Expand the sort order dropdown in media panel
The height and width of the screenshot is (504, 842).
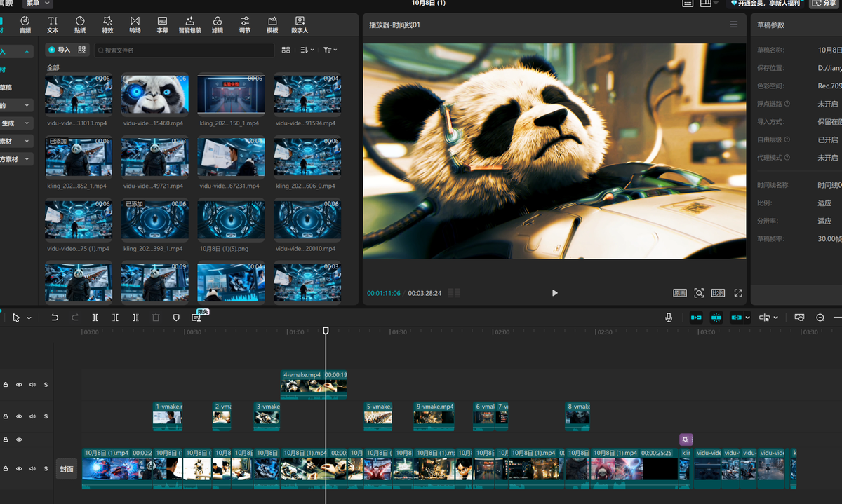coord(307,50)
